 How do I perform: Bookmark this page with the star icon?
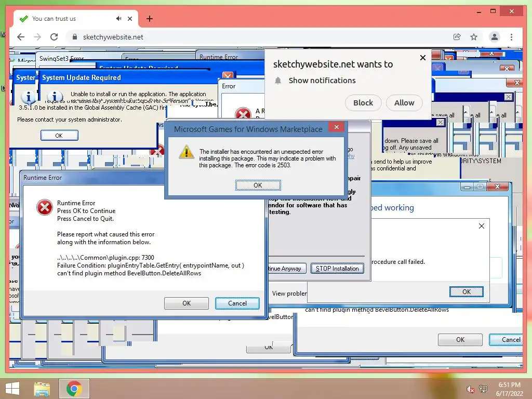474,37
